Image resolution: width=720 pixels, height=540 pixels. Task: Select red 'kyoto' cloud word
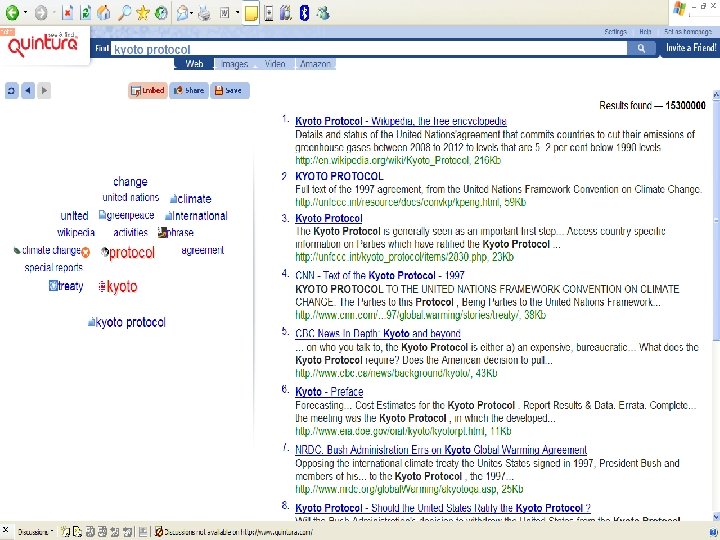122,287
